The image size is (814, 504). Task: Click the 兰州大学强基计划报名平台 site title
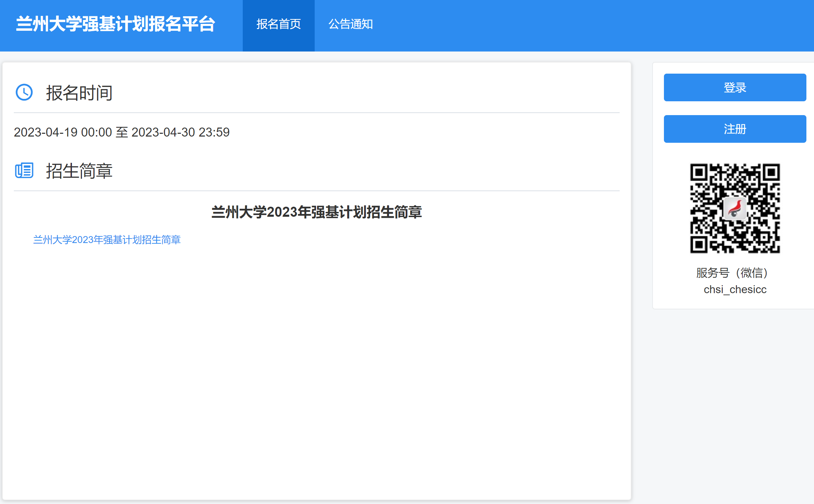tap(115, 25)
